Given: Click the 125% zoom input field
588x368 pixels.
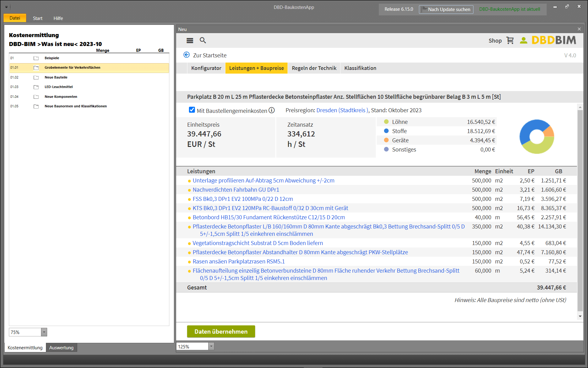Looking at the screenshot, I should tap(192, 347).
